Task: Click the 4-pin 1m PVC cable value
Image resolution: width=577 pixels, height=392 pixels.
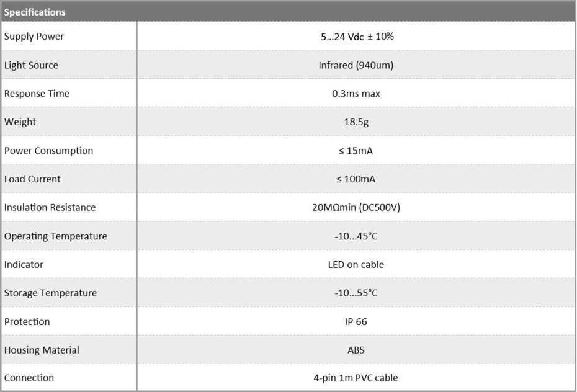Action: click(356, 378)
